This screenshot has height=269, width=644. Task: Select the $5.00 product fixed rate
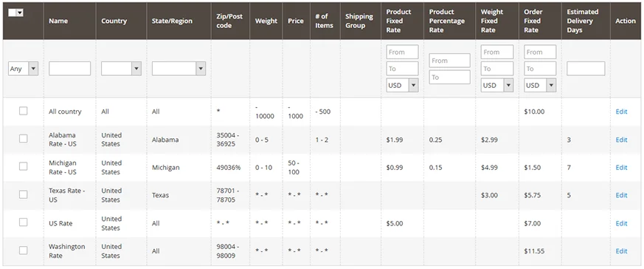[395, 223]
